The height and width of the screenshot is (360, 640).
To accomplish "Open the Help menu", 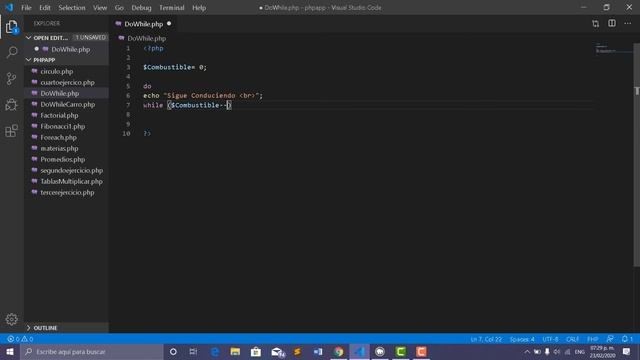I will 199,8.
